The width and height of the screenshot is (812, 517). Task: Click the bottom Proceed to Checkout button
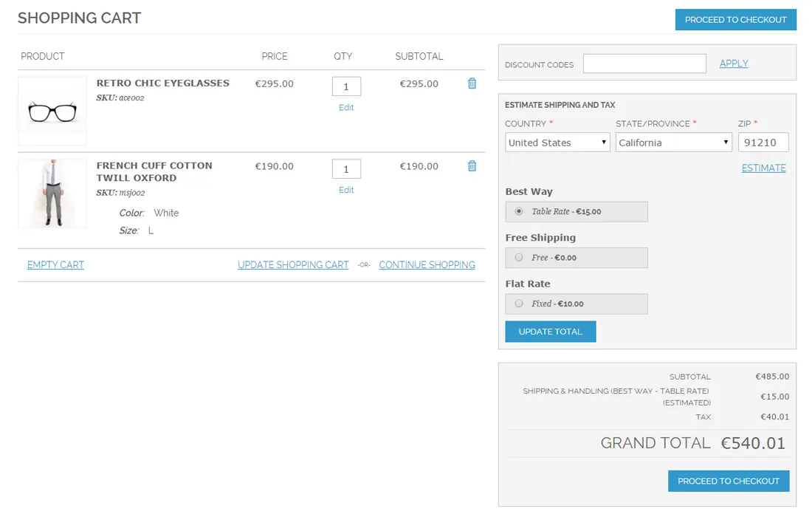(728, 481)
